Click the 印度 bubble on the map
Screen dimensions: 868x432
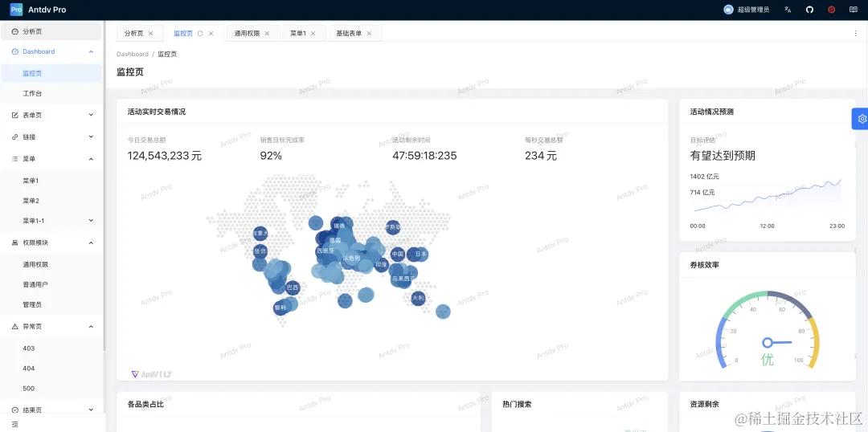[x=382, y=265]
